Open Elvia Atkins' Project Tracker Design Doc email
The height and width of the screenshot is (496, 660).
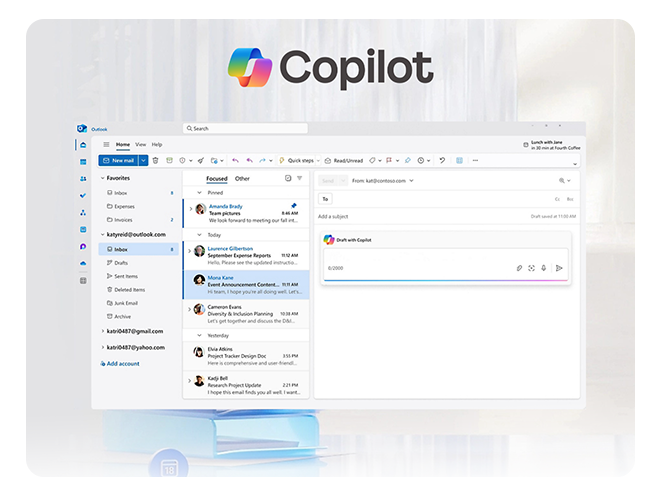point(246,356)
